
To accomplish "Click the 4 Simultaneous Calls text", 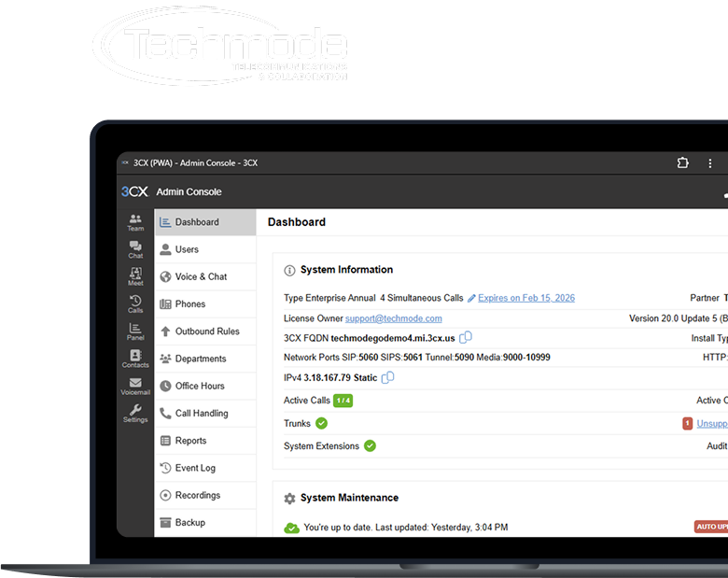I will [x=422, y=298].
